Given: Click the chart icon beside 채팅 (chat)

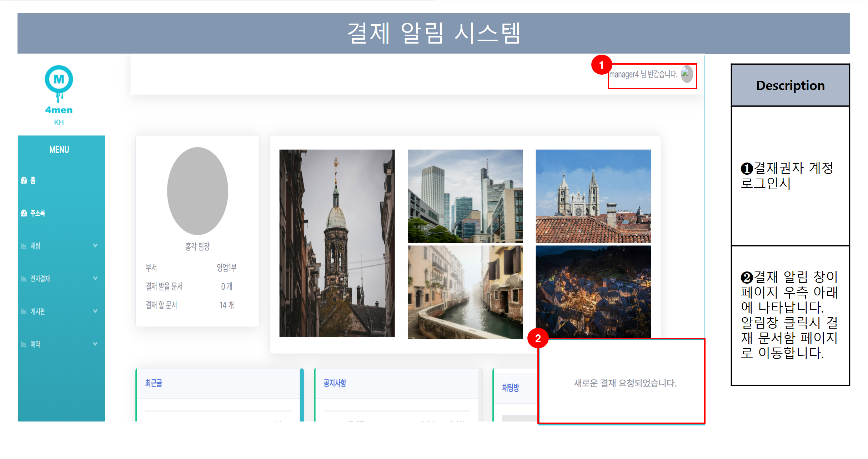Looking at the screenshot, I should pyautogui.click(x=24, y=246).
